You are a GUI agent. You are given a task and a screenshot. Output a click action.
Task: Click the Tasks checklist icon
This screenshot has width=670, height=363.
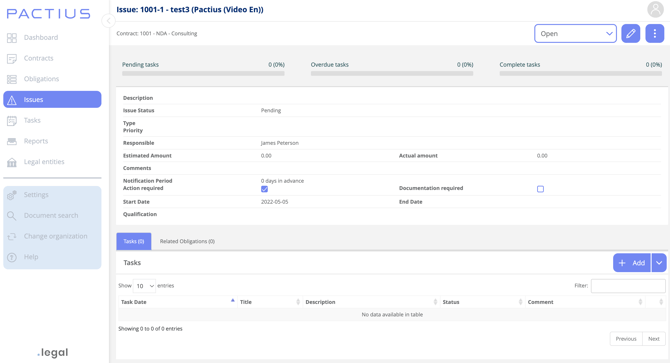click(12, 121)
